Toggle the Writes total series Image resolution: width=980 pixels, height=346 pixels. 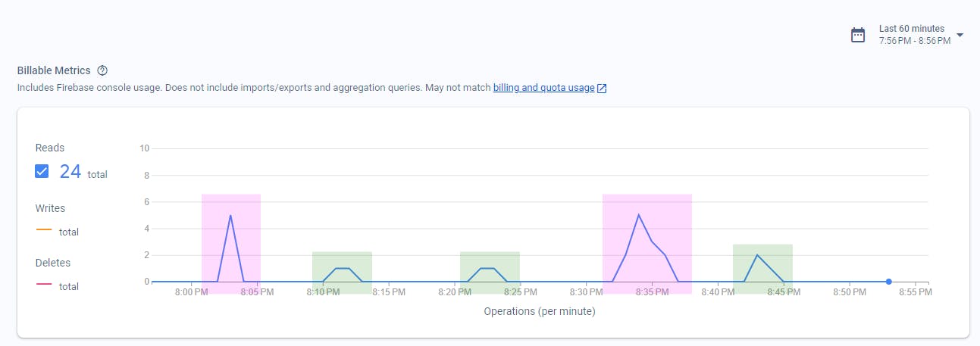pyautogui.click(x=57, y=230)
